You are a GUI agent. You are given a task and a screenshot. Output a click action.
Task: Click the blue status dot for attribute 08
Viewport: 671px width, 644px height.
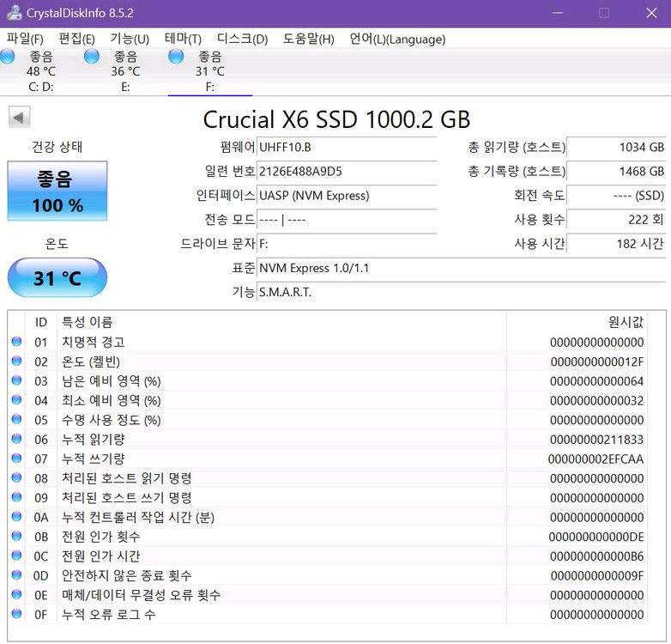click(x=16, y=477)
